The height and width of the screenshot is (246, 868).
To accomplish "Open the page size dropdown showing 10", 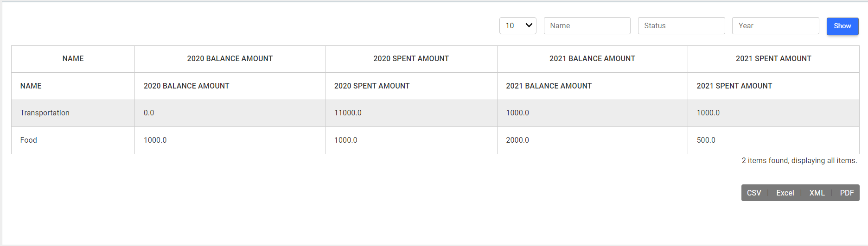I will pyautogui.click(x=517, y=25).
